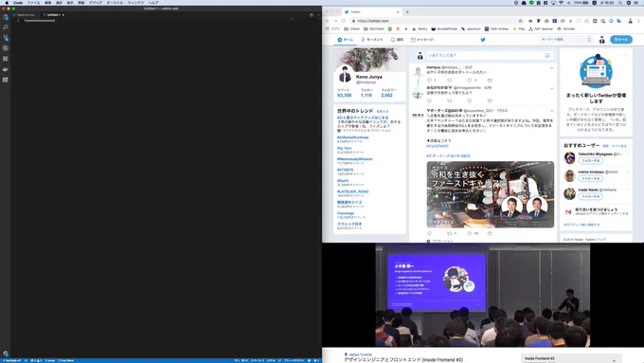Open the Sentry bookmark

[x=420, y=28]
